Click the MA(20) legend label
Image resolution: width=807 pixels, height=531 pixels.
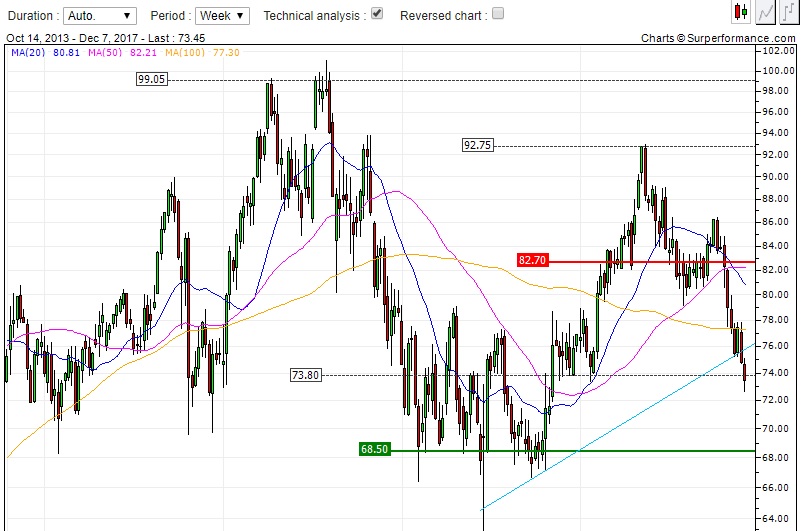(x=28, y=52)
